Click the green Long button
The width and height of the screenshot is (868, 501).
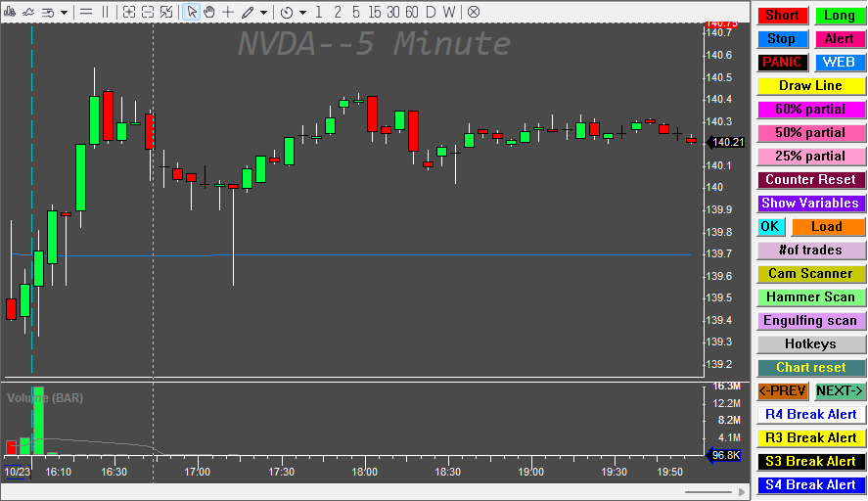coord(840,16)
